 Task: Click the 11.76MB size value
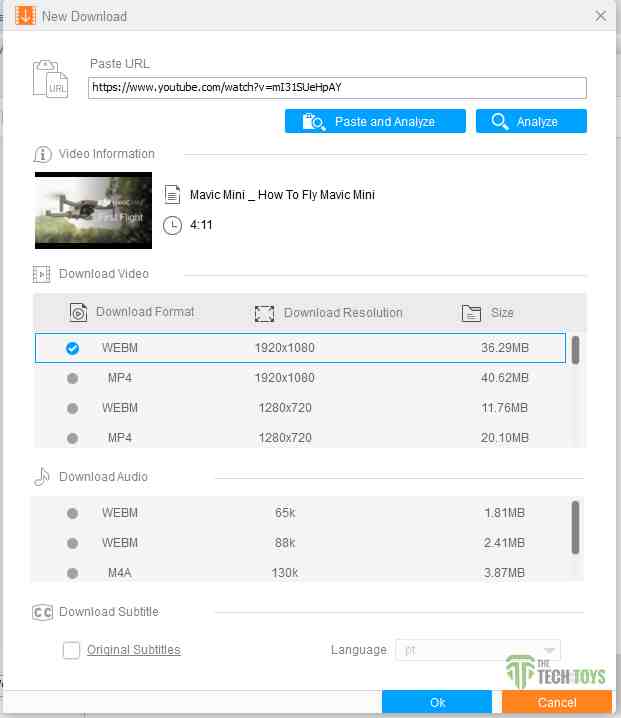point(505,408)
